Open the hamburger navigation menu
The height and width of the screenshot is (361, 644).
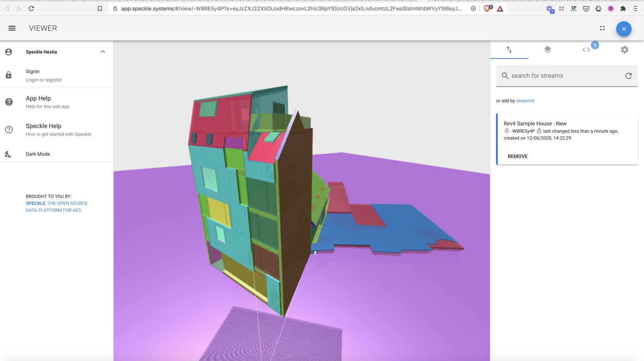click(12, 28)
